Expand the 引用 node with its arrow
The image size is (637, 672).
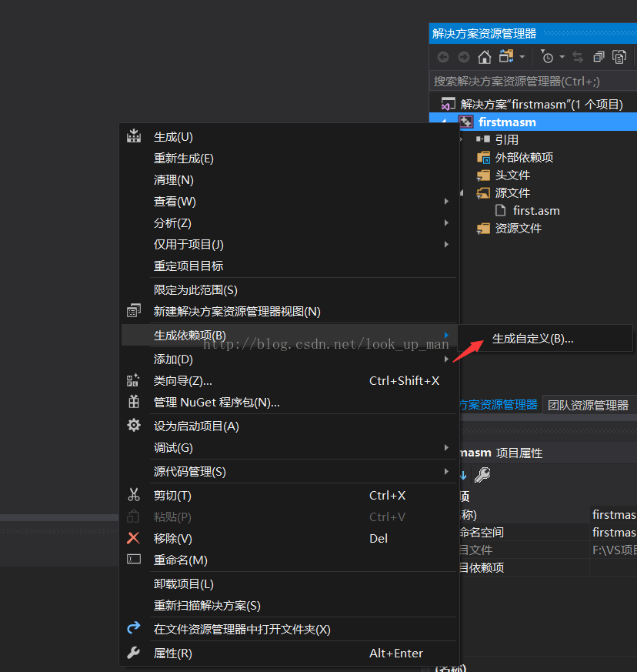(x=462, y=140)
